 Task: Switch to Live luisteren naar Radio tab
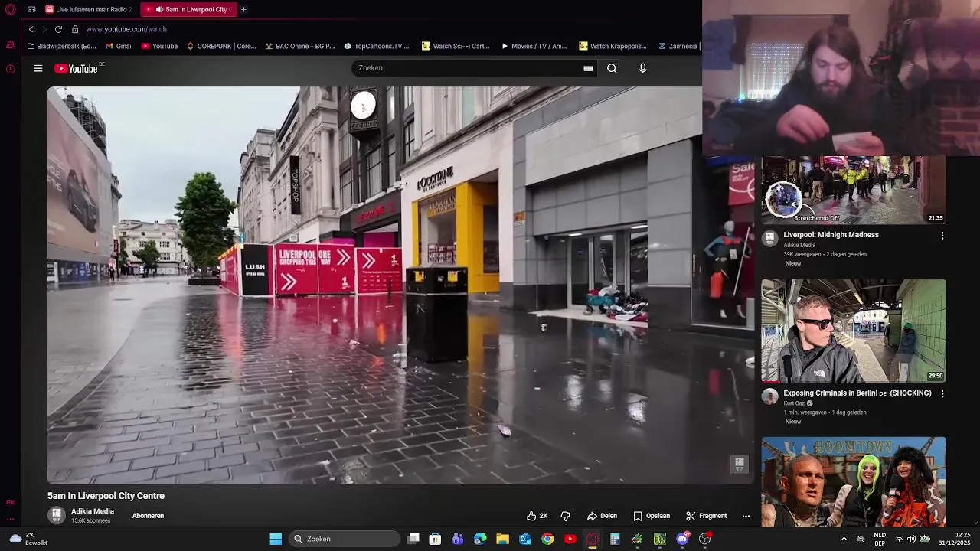pos(89,9)
